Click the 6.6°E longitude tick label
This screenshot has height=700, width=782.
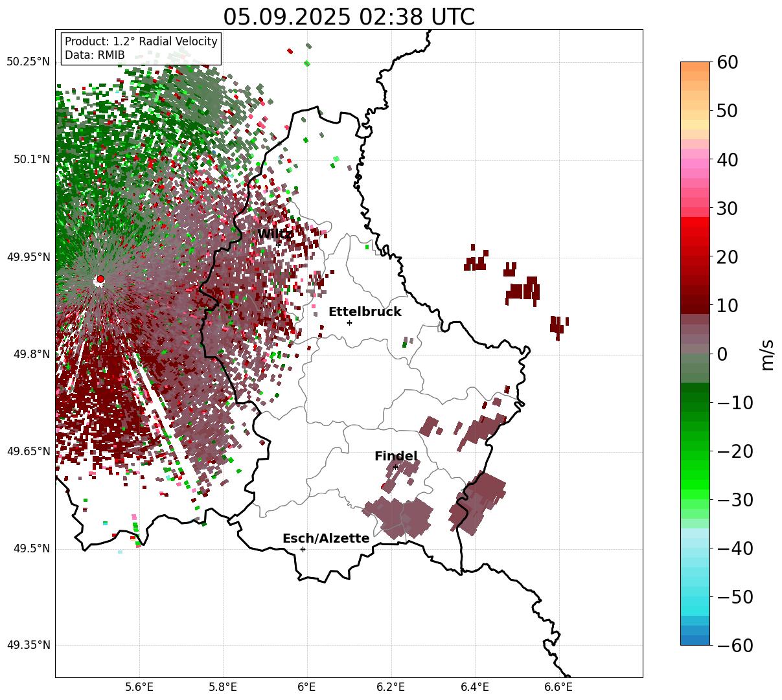click(x=558, y=688)
